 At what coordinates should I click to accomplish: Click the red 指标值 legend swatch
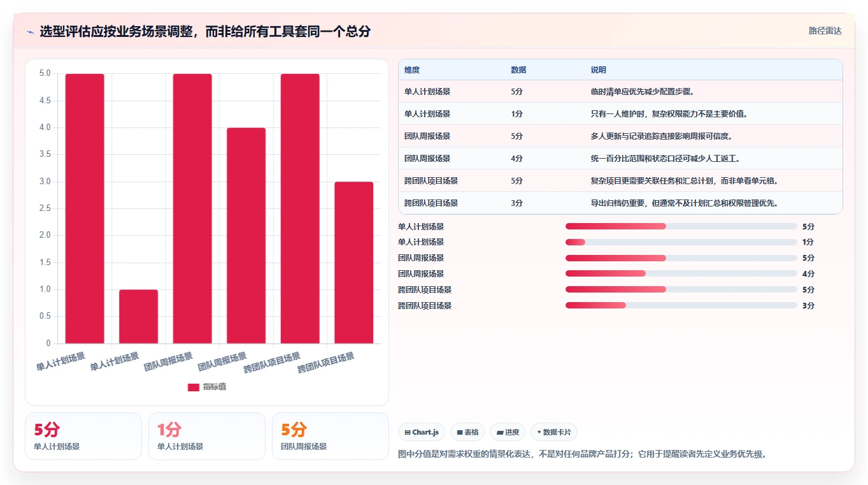click(194, 387)
